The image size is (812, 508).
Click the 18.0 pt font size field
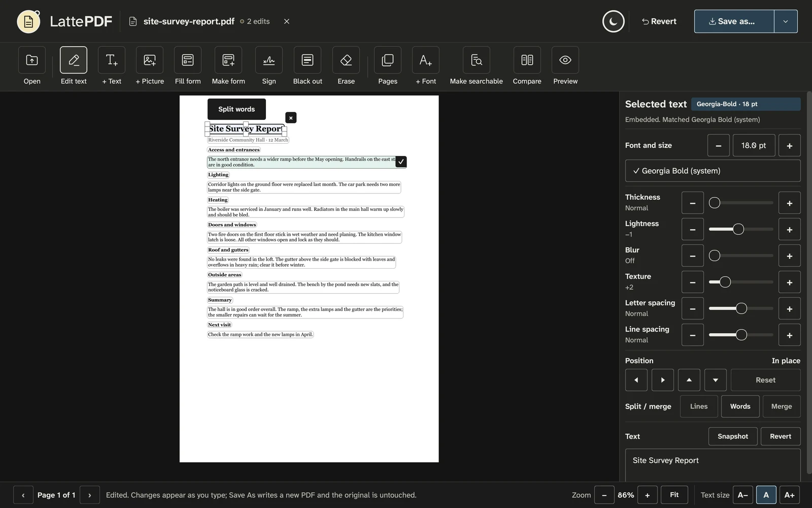coord(754,145)
